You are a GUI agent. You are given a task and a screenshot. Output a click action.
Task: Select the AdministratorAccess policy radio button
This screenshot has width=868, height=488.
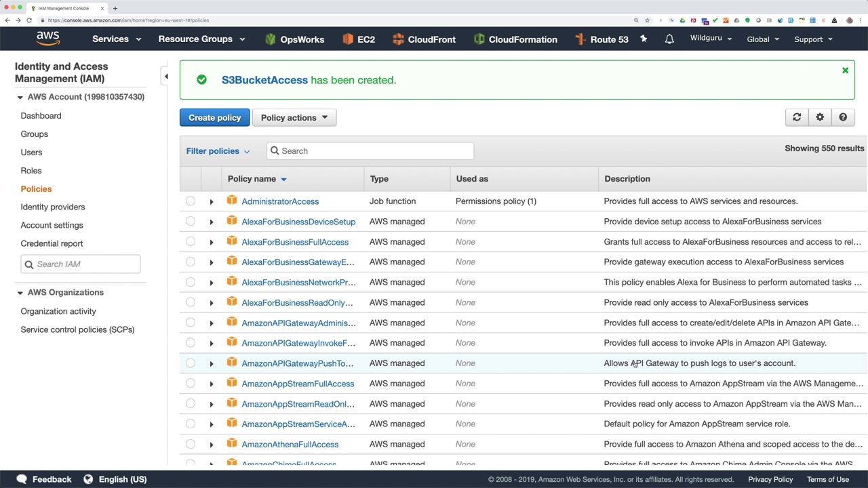[191, 201]
